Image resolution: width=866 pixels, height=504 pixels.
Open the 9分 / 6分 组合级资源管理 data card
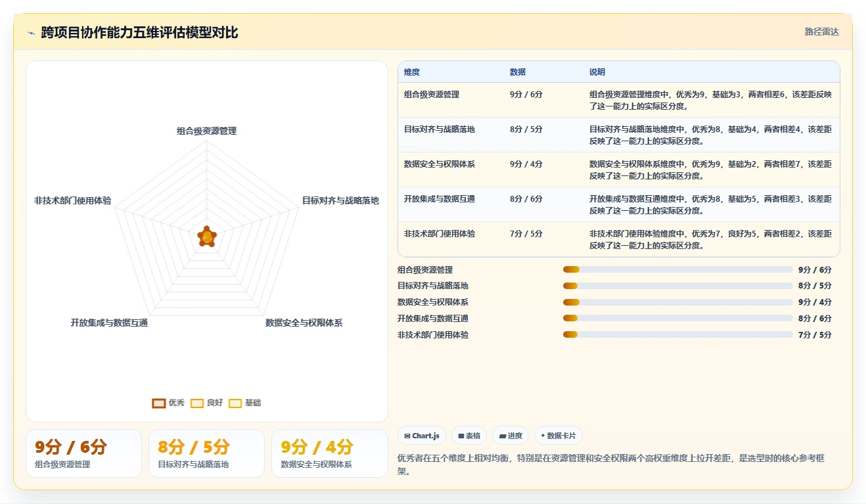click(x=83, y=453)
